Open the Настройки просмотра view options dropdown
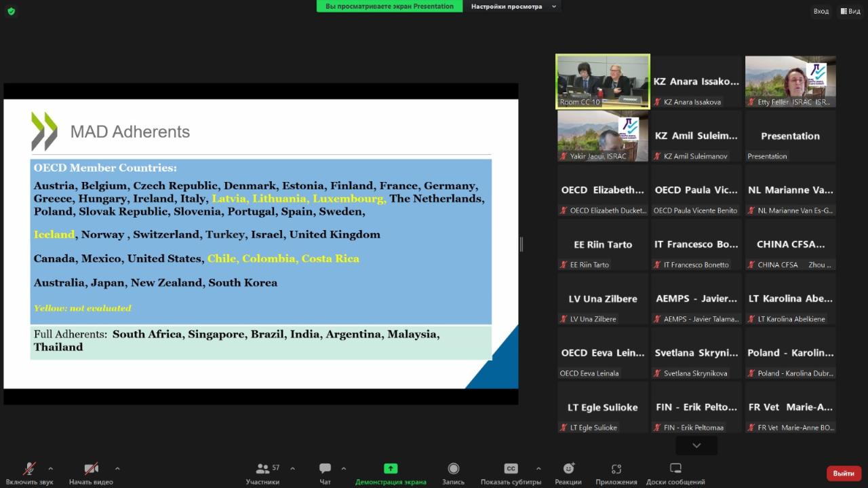The image size is (868, 488). click(513, 6)
